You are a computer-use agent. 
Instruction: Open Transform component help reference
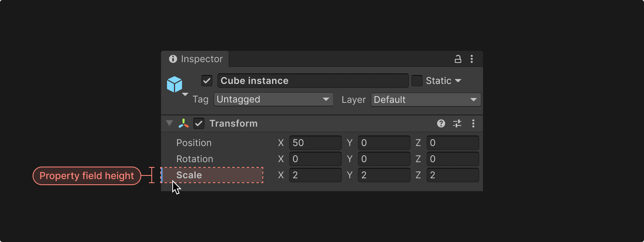441,123
